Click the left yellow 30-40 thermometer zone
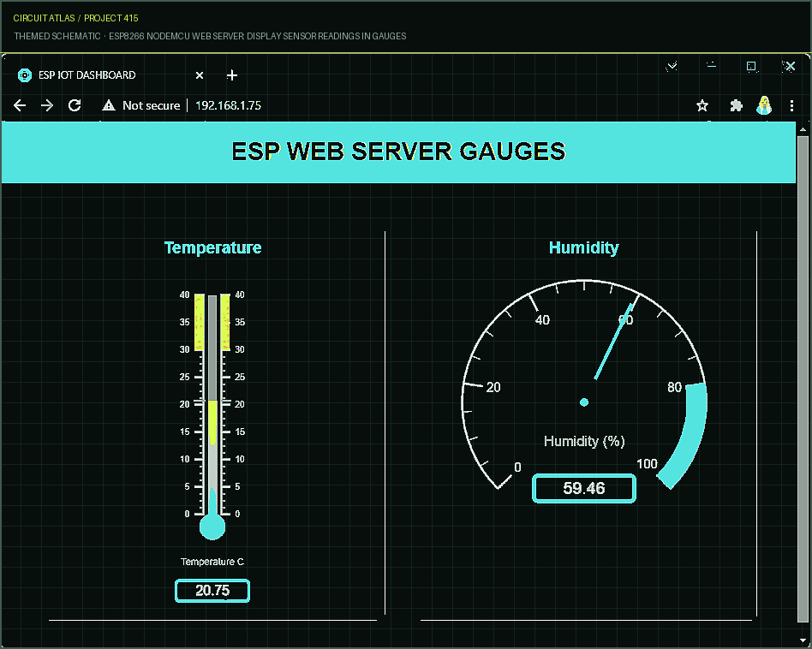Screen dimensions: 812x649 (x=200, y=323)
